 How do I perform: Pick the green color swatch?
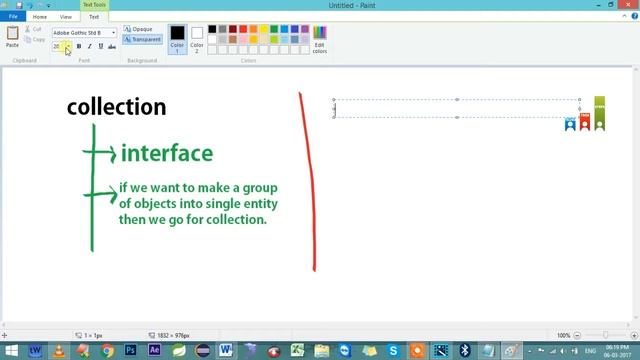tap(274, 29)
